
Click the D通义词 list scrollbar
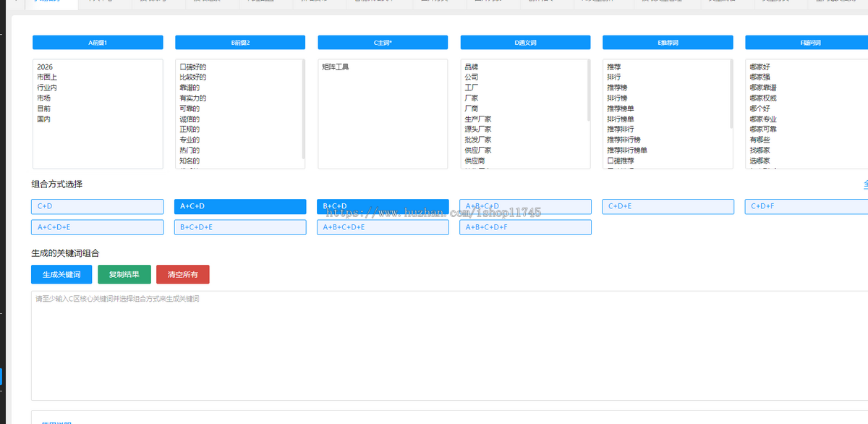pyautogui.click(x=588, y=90)
